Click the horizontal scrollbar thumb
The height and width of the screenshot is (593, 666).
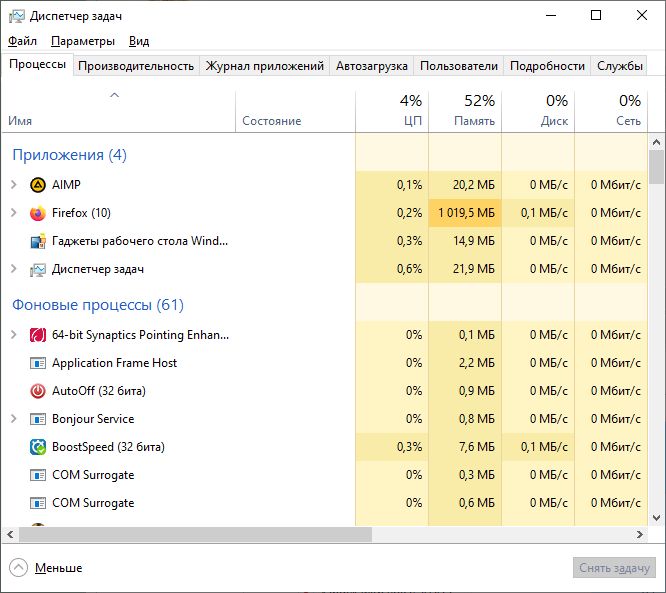point(195,534)
